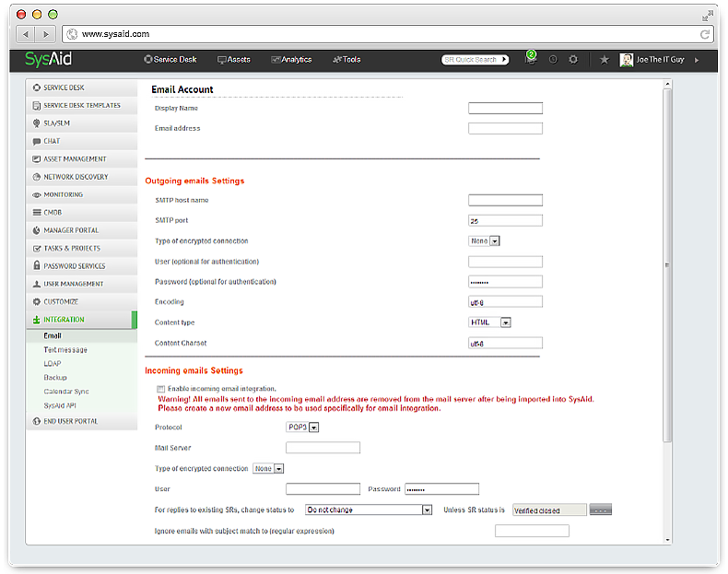Click the Password Services lock icon

(x=37, y=265)
